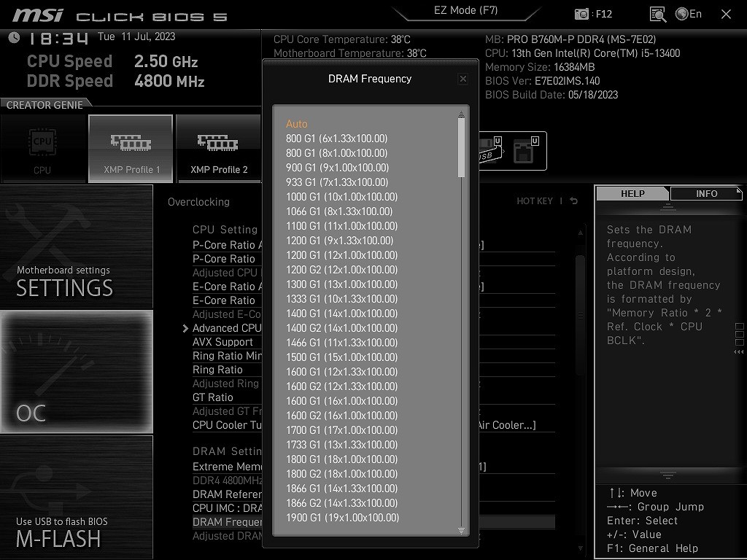
Task: Open the GT Ratio setting
Action: (213, 397)
